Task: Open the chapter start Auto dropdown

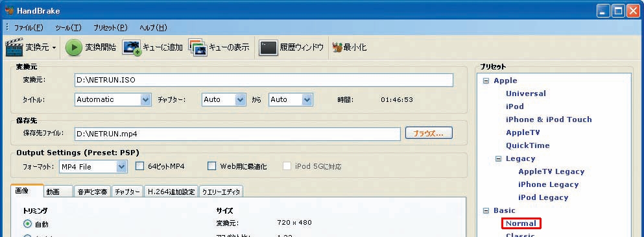Action: pos(224,99)
